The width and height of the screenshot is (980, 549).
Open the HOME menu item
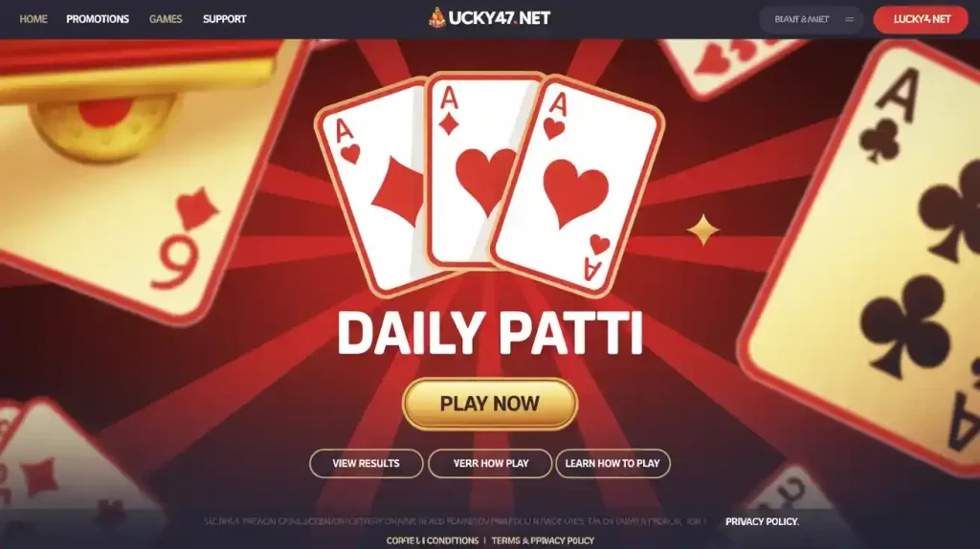click(33, 19)
